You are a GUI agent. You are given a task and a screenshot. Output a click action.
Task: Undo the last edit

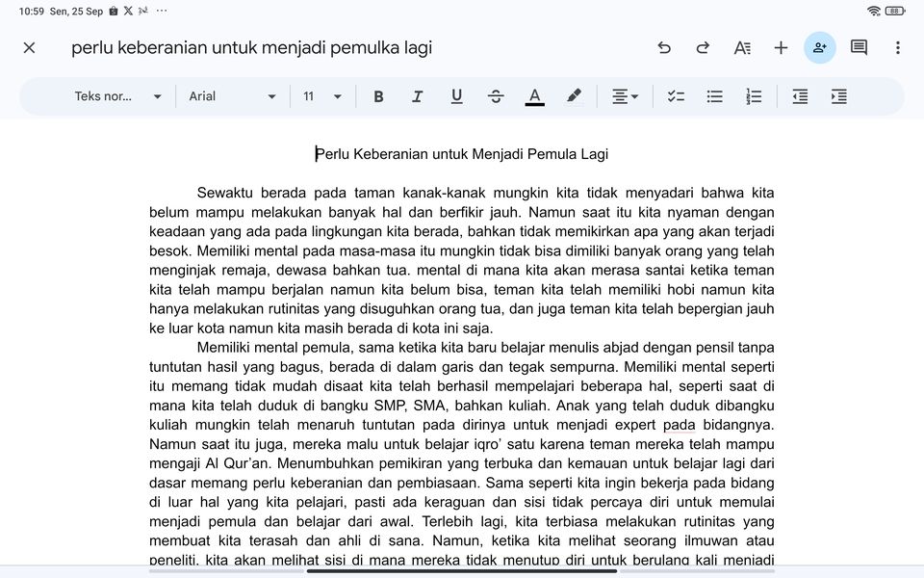pyautogui.click(x=665, y=47)
